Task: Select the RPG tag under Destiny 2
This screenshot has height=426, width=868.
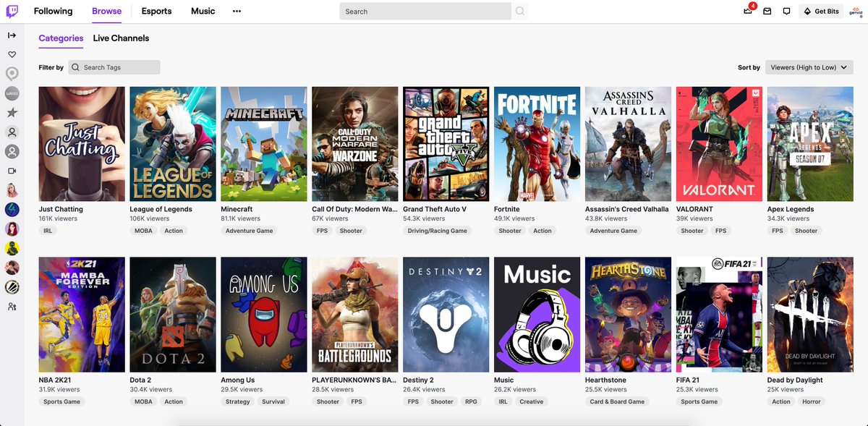Action: (x=472, y=401)
